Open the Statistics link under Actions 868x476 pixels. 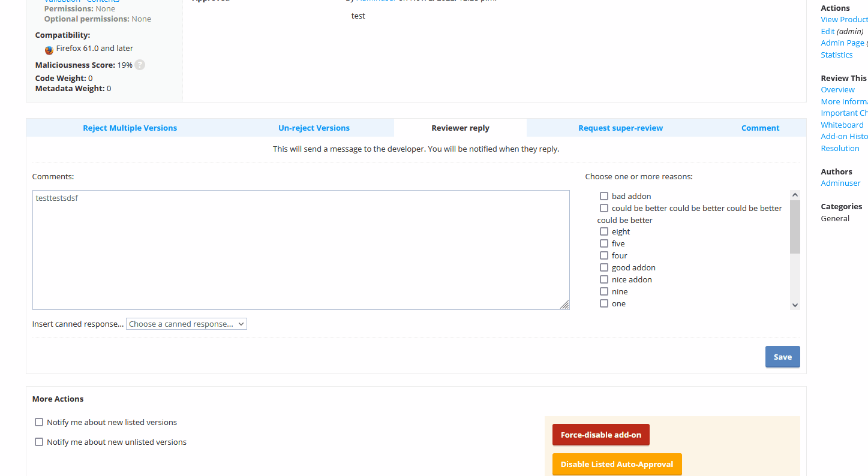point(836,55)
